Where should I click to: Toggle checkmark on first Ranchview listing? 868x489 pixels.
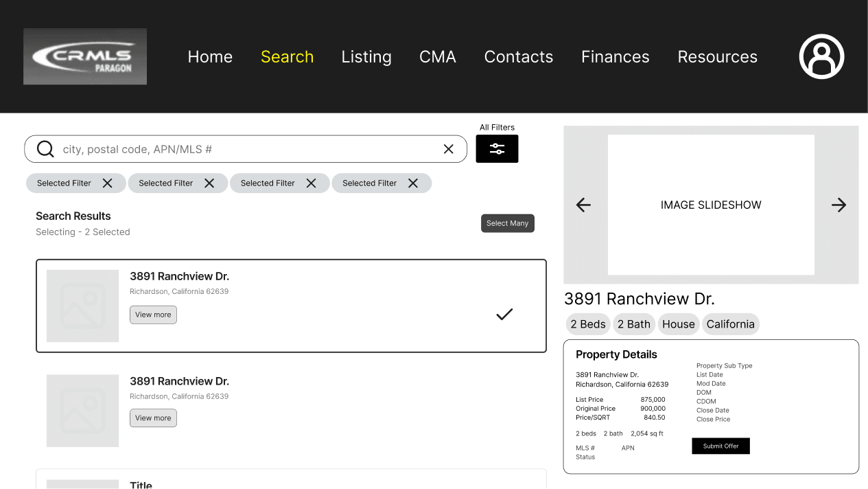coord(504,315)
